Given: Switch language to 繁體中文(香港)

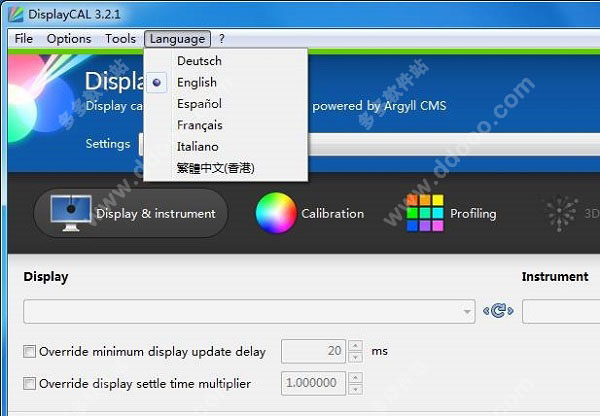Looking at the screenshot, I should click(226, 168).
